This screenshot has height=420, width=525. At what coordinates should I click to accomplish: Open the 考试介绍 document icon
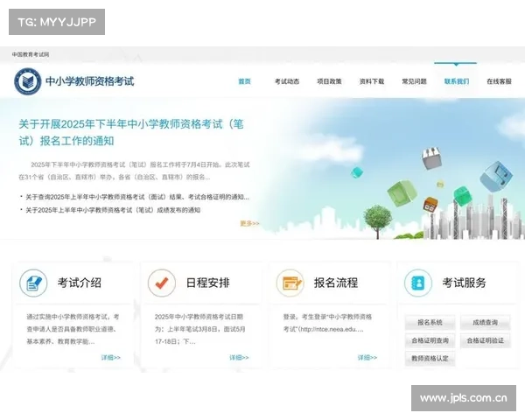(x=33, y=283)
